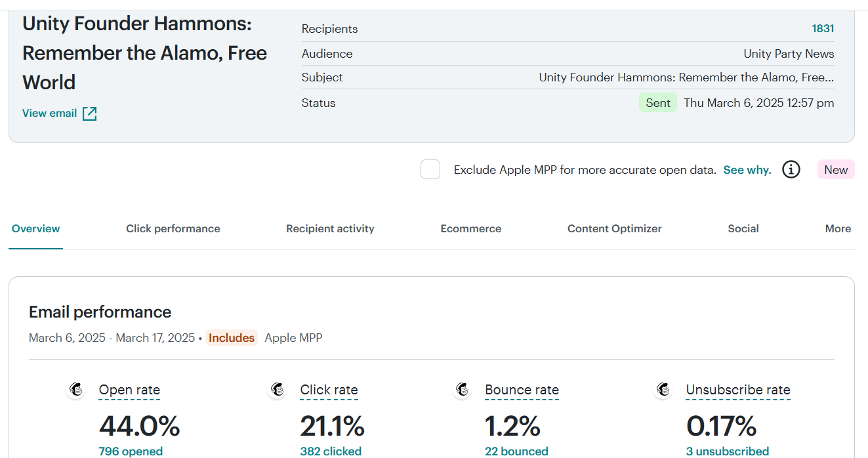Enable the Exclude Apple MPP checkbox
868x458 pixels.
[430, 169]
